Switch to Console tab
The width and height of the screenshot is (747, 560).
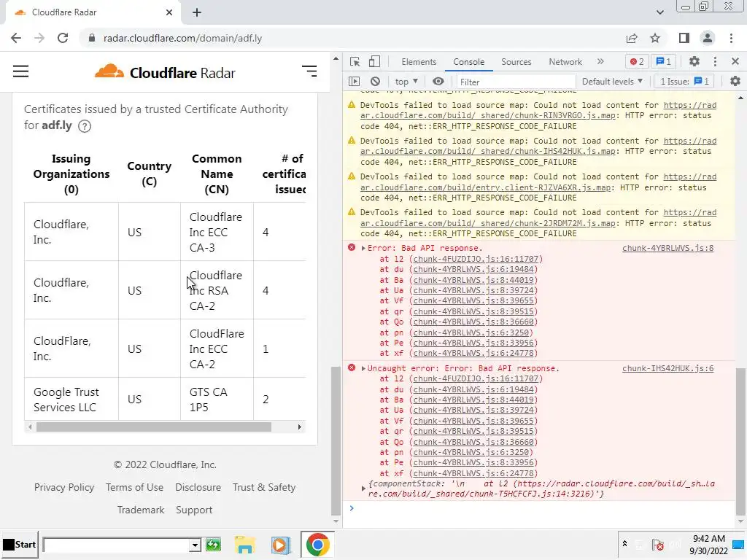pyautogui.click(x=469, y=62)
